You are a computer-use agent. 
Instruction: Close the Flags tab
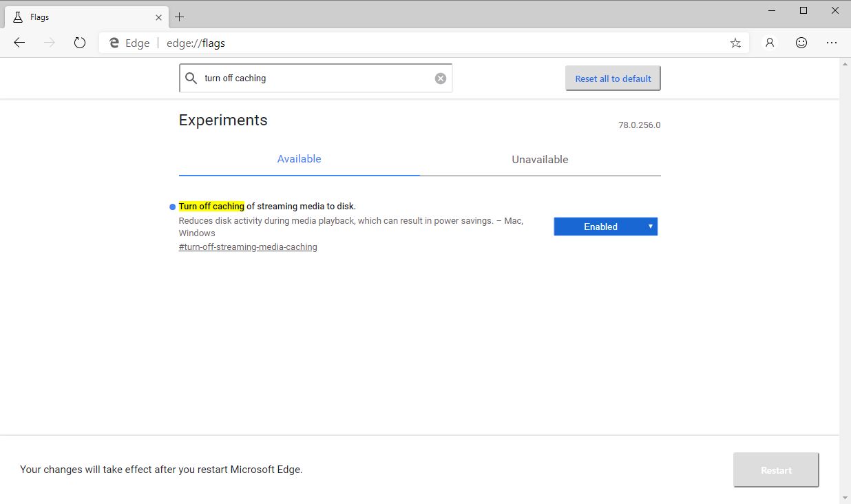pos(158,17)
